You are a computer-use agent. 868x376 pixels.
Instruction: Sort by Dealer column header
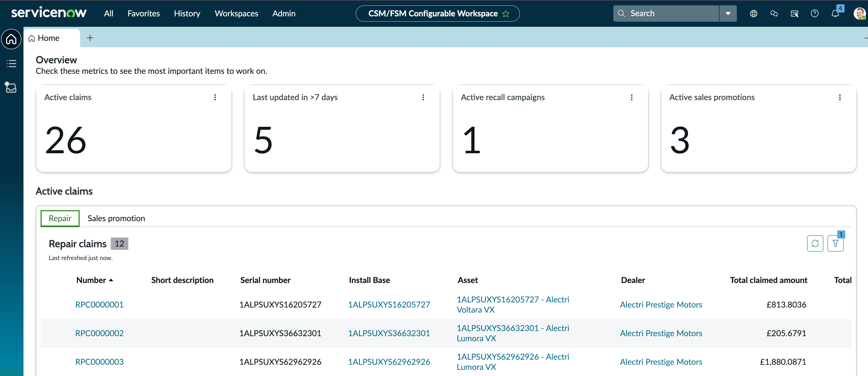coord(633,280)
